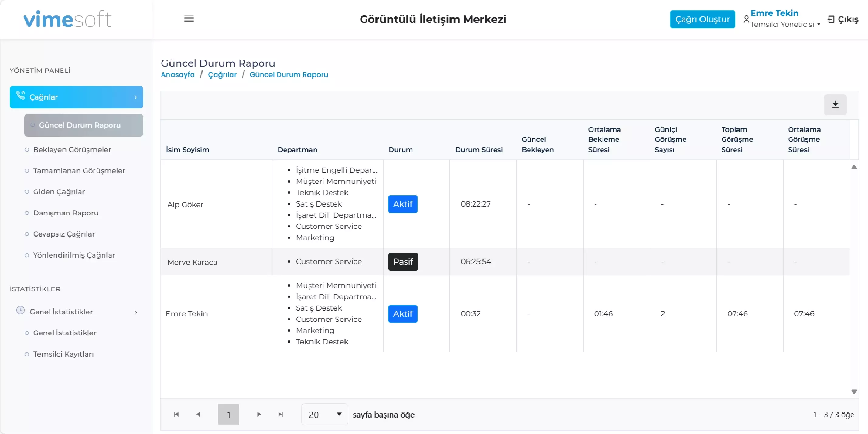Click the user profile icon
Viewport: 868px width, 434px height.
[x=746, y=19]
